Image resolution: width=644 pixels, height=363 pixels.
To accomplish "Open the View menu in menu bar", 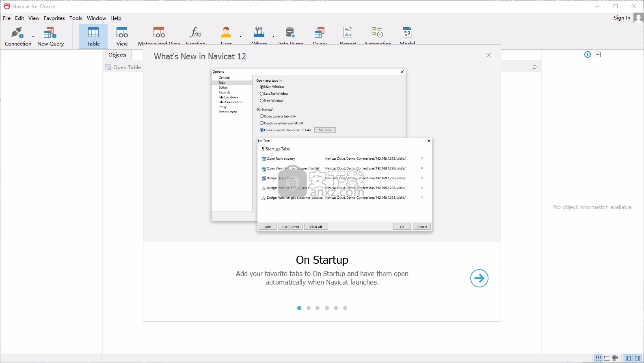I will click(34, 18).
